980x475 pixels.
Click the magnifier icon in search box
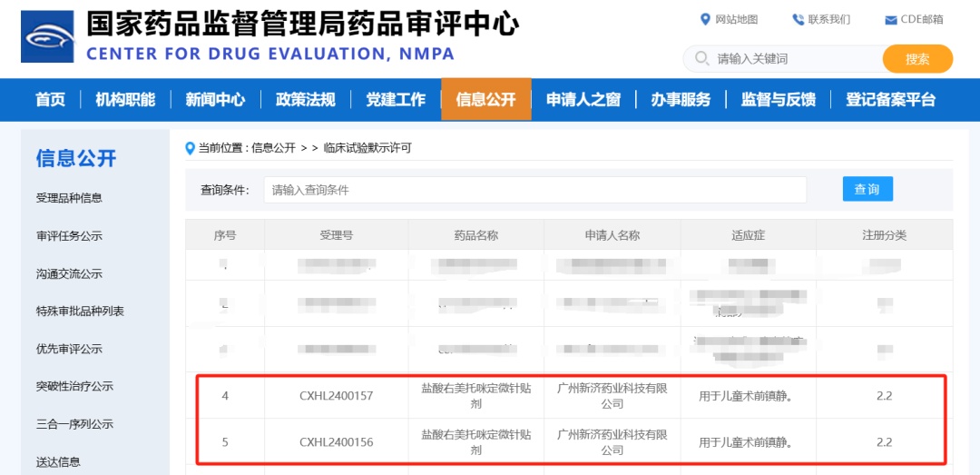(x=701, y=59)
